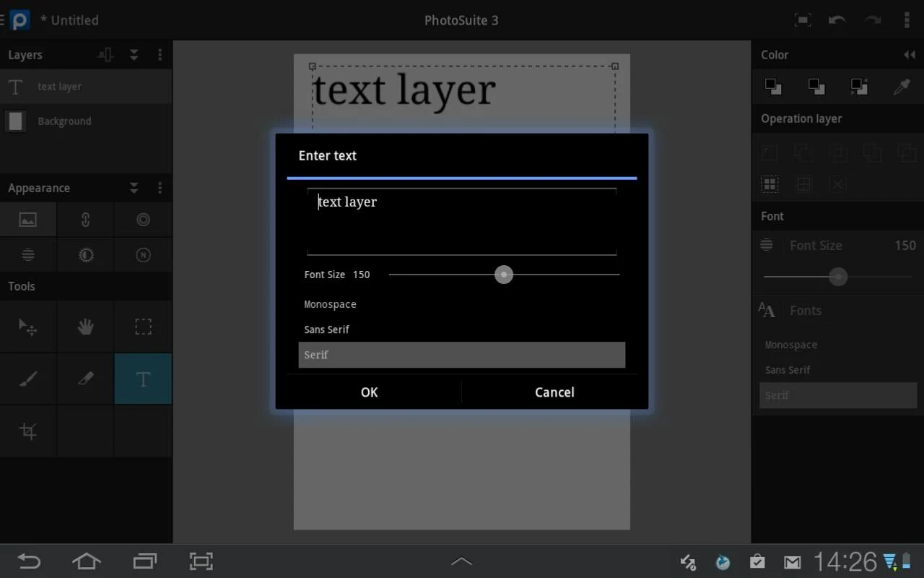Click the text input box in the Enter text dialog
924x578 pixels.
(x=462, y=221)
